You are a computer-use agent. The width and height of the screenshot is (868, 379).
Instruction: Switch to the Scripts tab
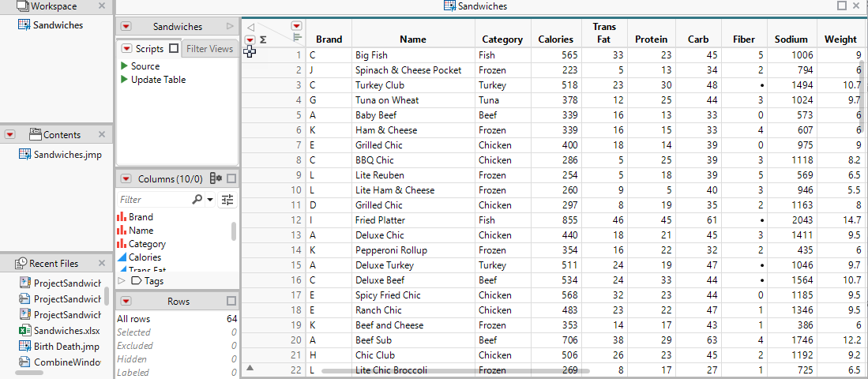tap(149, 49)
